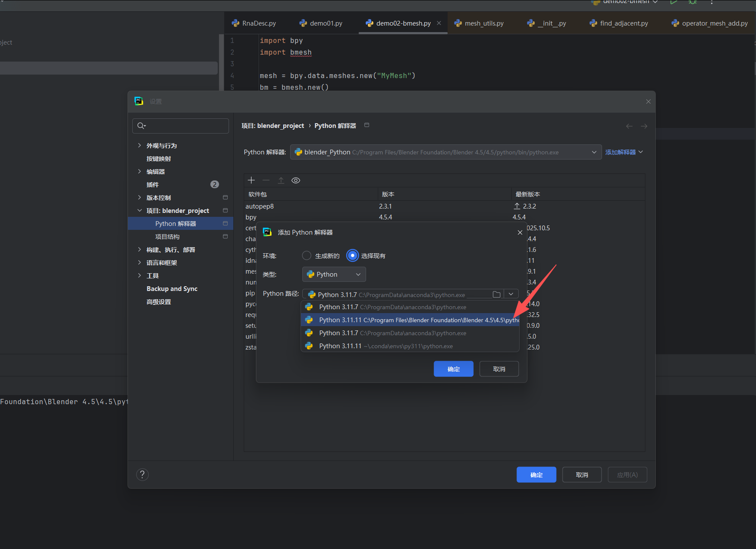Viewport: 756px width, 549px height.
Task: Expand the 编辑器 settings node
Action: [139, 171]
